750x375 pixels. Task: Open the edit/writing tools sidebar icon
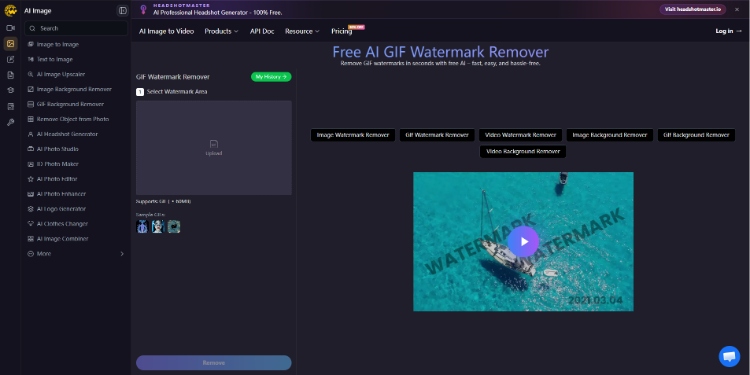(x=11, y=59)
